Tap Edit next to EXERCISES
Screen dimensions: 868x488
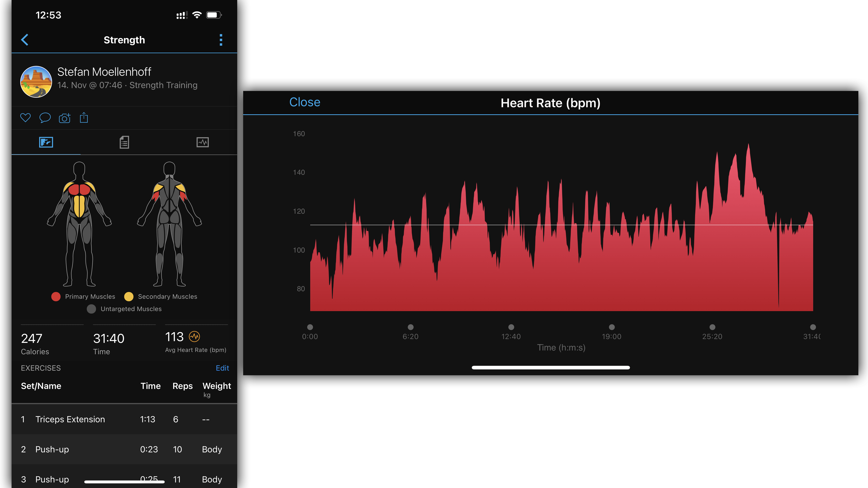[x=222, y=368]
